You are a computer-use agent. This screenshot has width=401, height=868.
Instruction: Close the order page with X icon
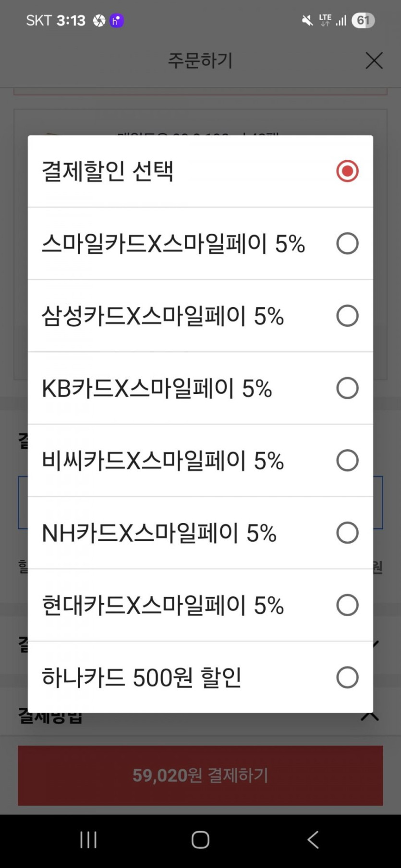374,60
